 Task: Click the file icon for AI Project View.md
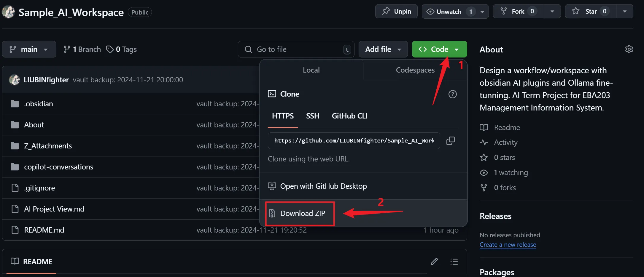click(15, 209)
